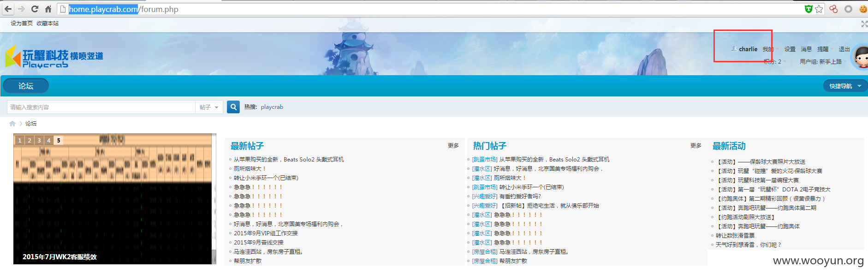Click the 热门帖子 heading
This screenshot has height=274, width=868.
[490, 146]
